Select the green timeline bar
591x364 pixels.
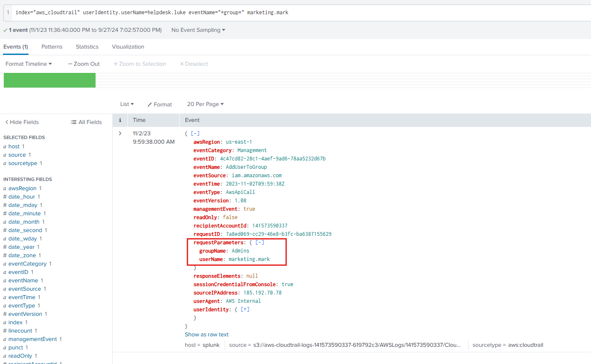click(x=49, y=80)
